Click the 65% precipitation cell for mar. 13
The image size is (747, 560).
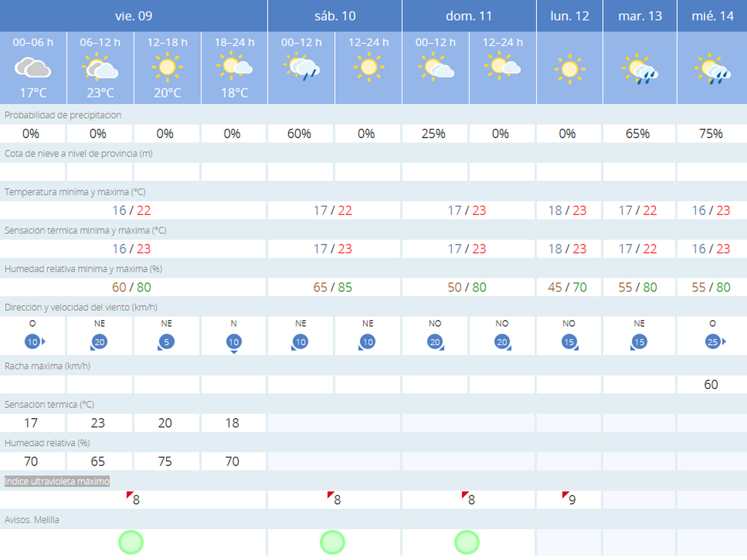pyautogui.click(x=637, y=133)
